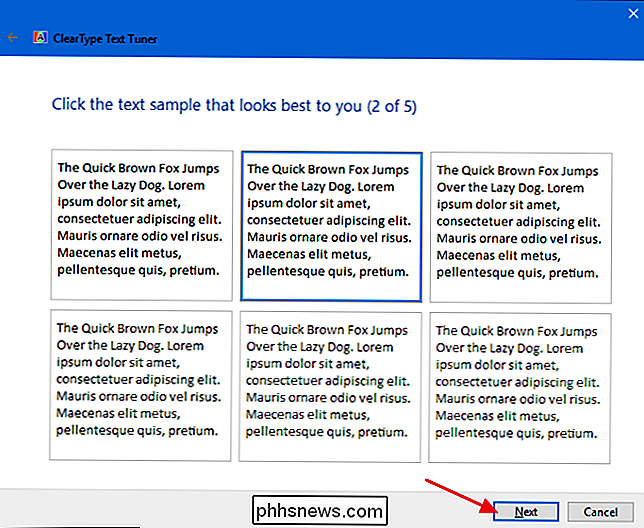Click the Cancel button

(x=600, y=512)
